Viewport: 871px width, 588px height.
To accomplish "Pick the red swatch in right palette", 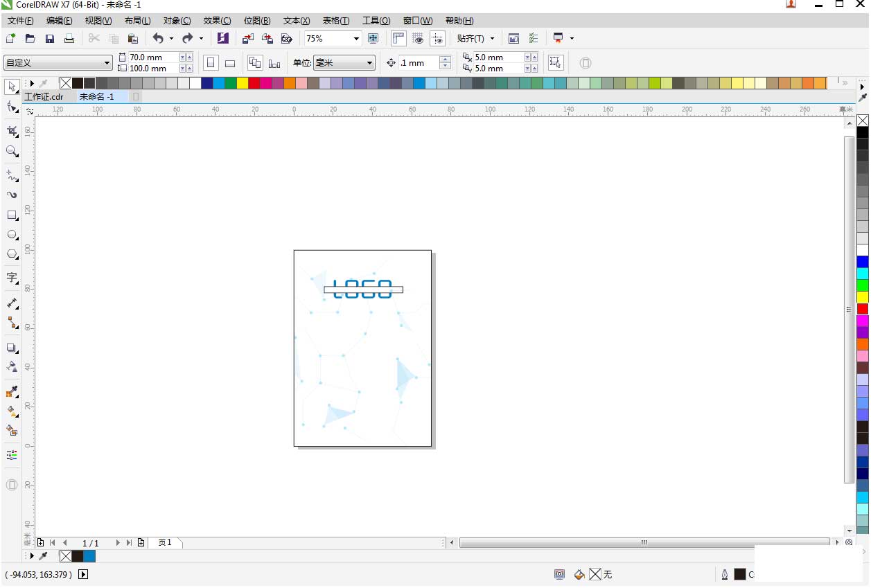I will (862, 309).
